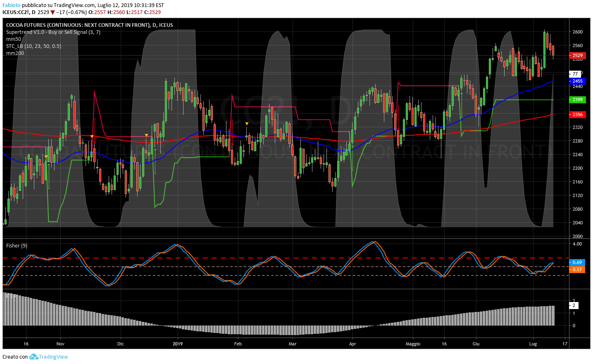The image size is (593, 364).
Task: Click the 2080 price axis label
Action: click(x=578, y=209)
